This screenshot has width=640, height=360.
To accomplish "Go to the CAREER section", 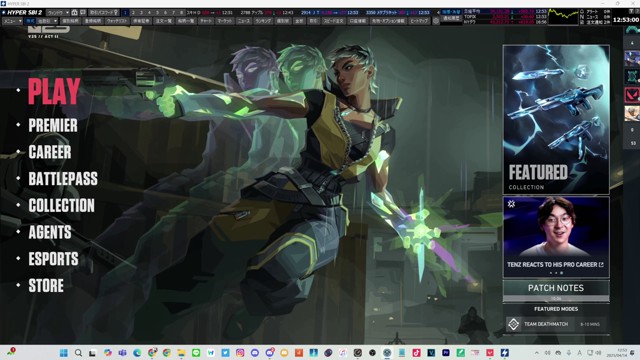I will click(x=49, y=152).
